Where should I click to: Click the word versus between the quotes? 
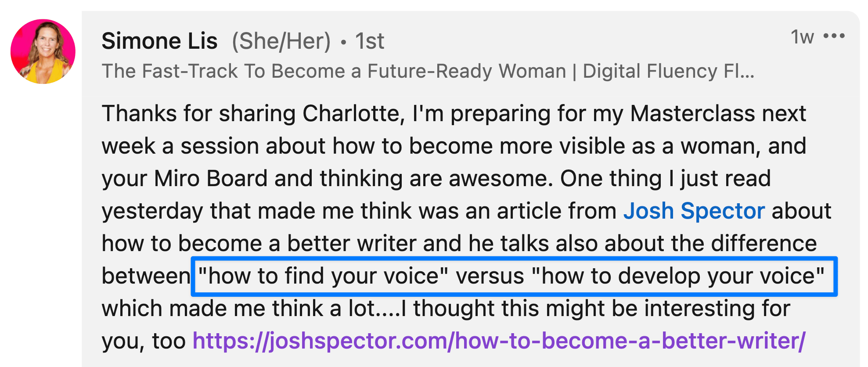pos(490,276)
